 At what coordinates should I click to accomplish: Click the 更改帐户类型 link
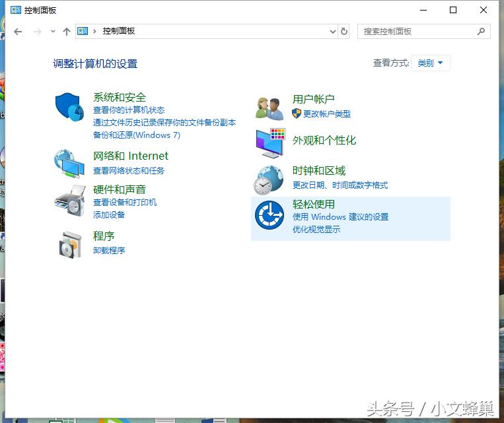[x=327, y=114]
